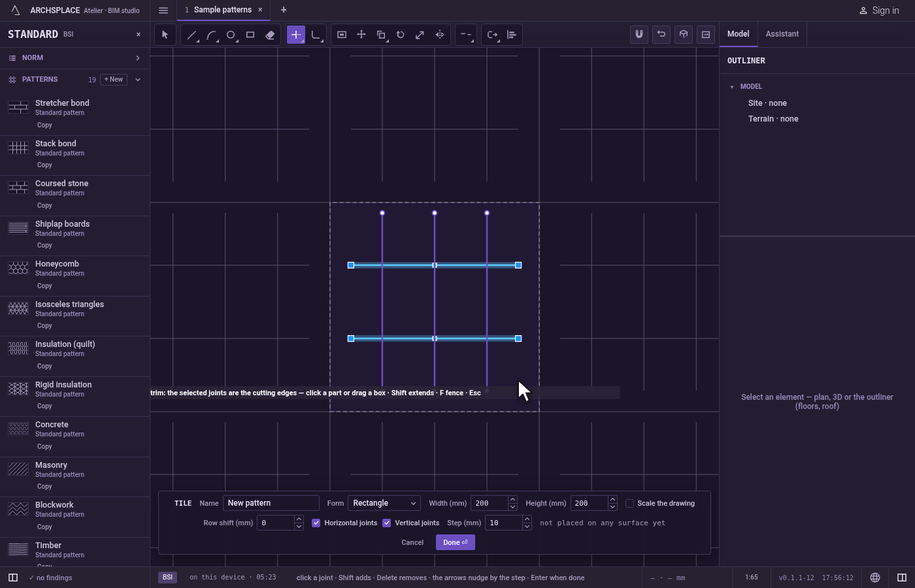Copy the Stretcher bond pattern
Viewport: 915px width, 588px height.
tap(44, 125)
